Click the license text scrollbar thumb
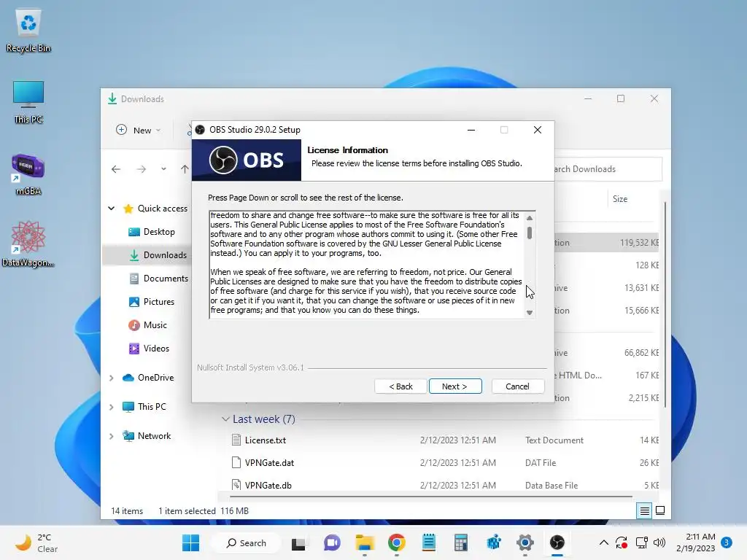 coord(530,233)
